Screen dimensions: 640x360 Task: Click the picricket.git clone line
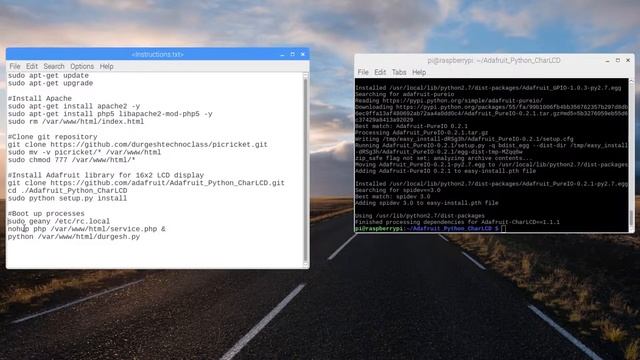138,144
